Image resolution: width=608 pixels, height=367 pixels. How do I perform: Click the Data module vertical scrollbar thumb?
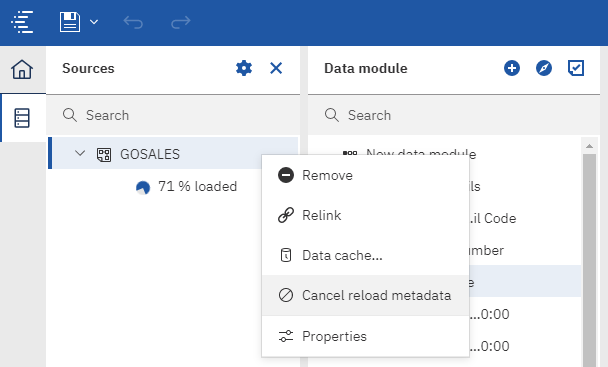589,260
